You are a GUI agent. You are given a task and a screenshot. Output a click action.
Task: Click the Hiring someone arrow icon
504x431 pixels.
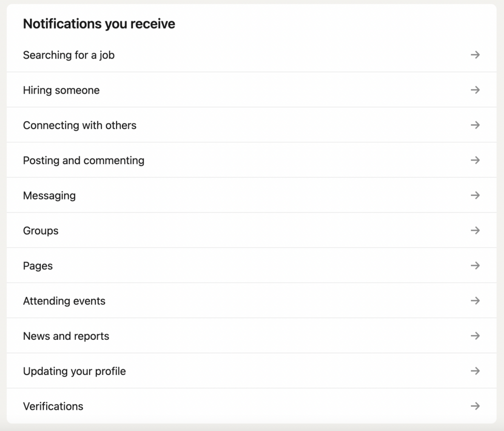click(475, 90)
